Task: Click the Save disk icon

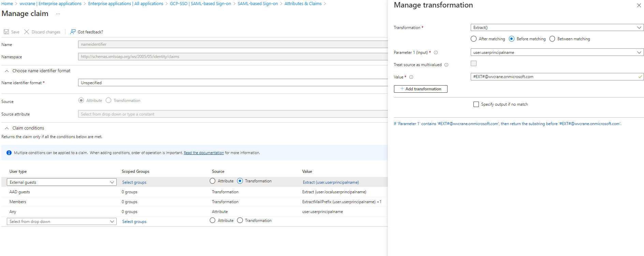Action: click(6, 32)
